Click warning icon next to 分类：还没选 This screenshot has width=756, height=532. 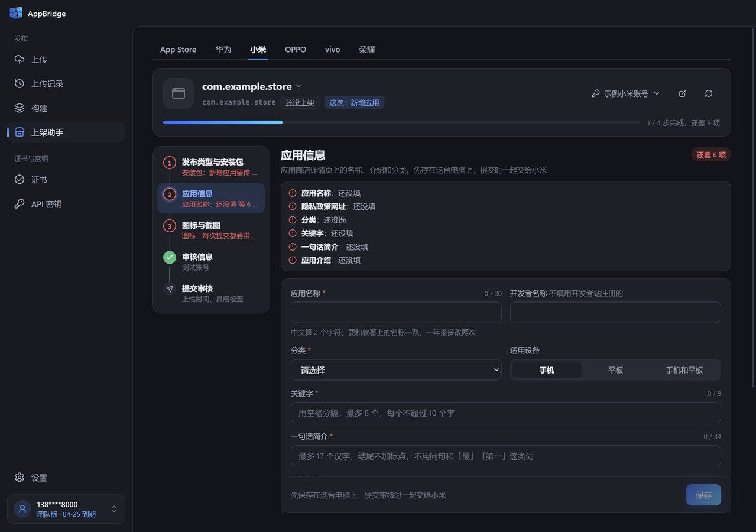coord(293,220)
